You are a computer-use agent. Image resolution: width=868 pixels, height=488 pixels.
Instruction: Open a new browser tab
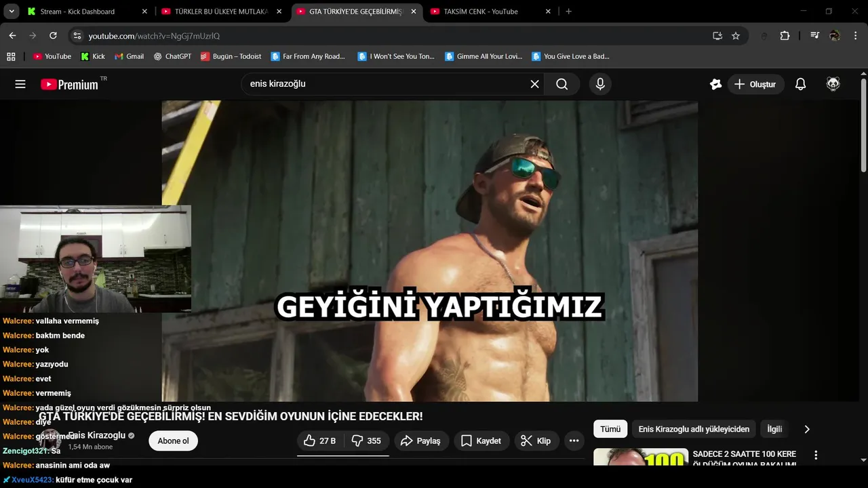pyautogui.click(x=568, y=12)
